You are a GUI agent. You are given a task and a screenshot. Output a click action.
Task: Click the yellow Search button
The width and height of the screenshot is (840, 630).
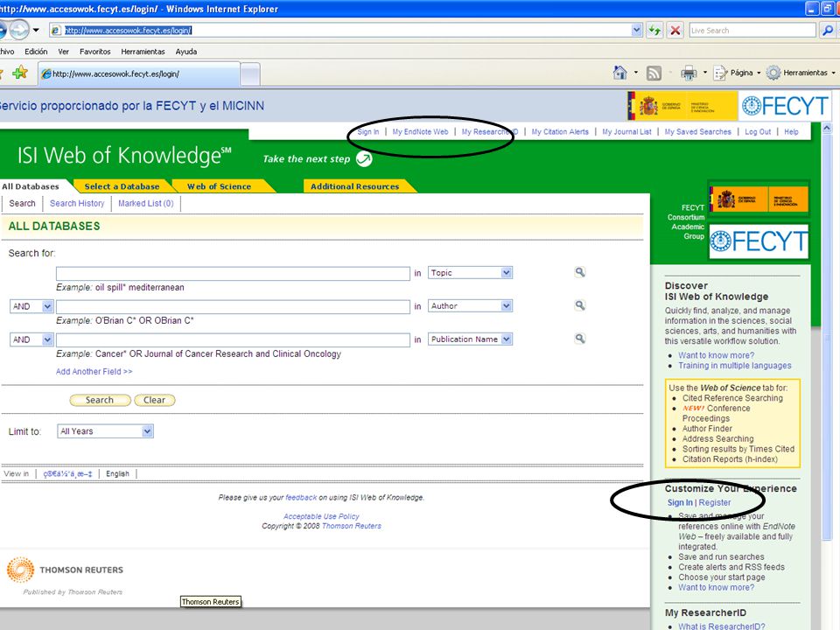coord(100,400)
